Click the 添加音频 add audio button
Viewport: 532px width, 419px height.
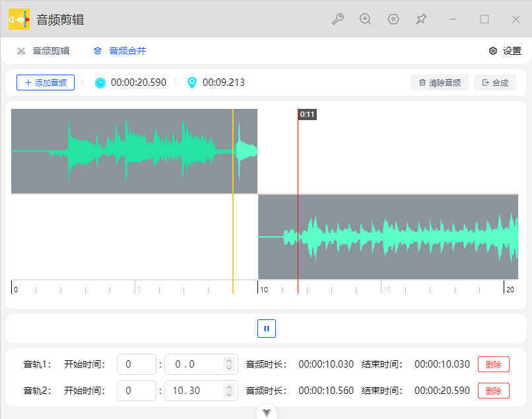click(x=46, y=82)
